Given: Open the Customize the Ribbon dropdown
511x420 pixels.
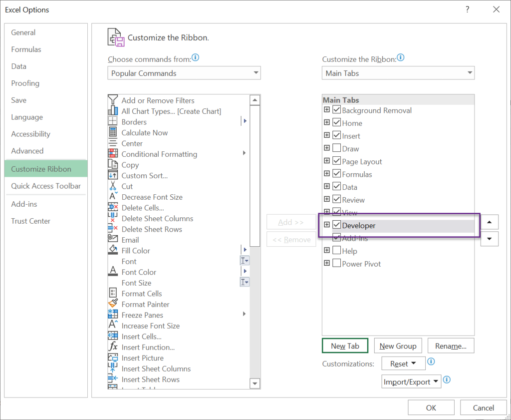Looking at the screenshot, I should 398,73.
